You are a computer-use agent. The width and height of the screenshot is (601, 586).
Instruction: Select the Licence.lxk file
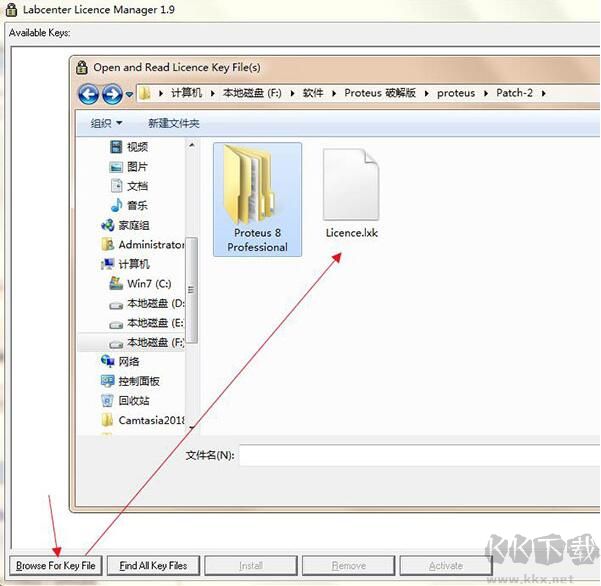click(351, 194)
